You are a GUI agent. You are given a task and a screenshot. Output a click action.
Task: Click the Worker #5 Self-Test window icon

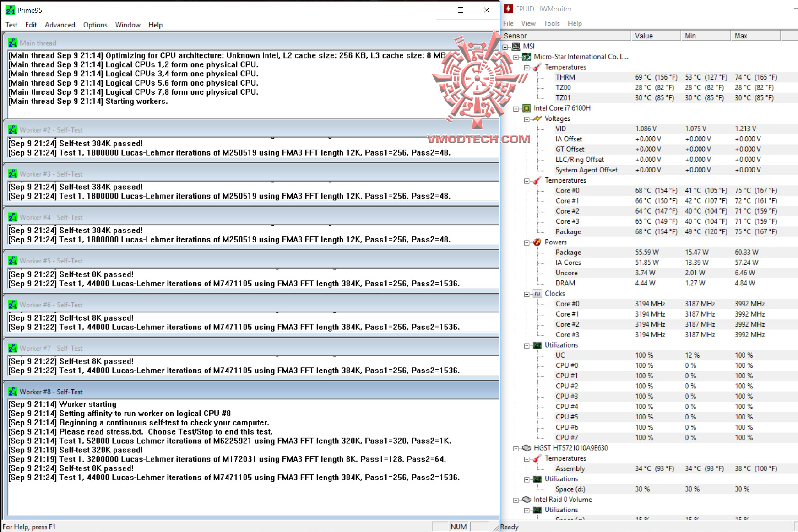[x=13, y=261]
